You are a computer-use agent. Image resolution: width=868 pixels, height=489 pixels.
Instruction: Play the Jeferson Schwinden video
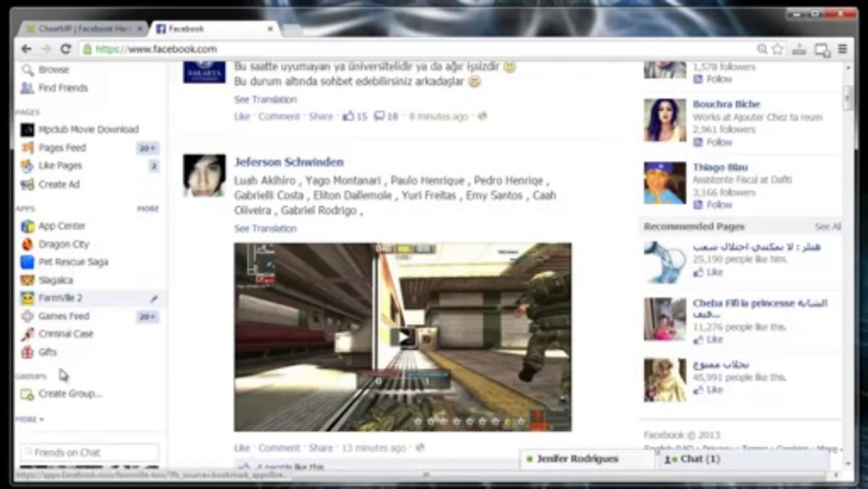pyautogui.click(x=403, y=336)
